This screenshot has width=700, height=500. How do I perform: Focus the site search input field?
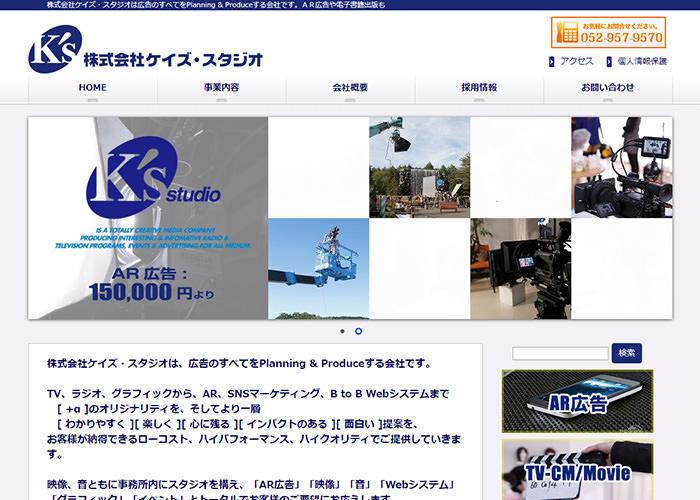[560, 354]
